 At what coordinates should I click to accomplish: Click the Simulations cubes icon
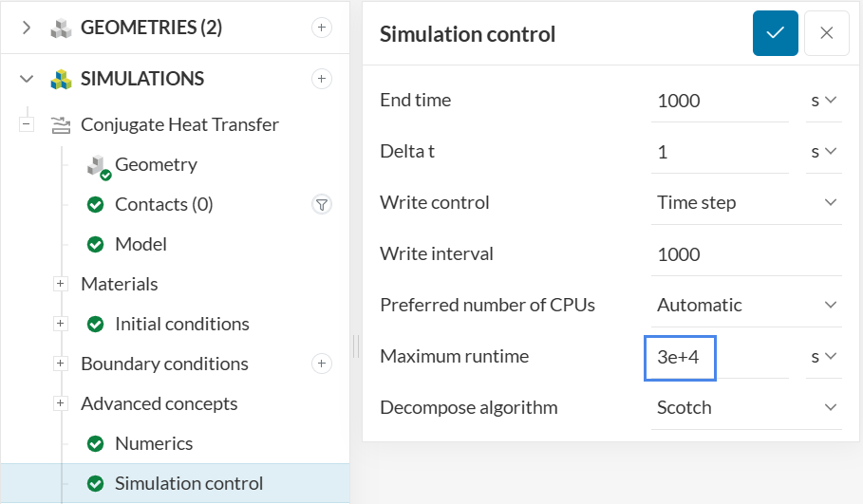coord(61,79)
